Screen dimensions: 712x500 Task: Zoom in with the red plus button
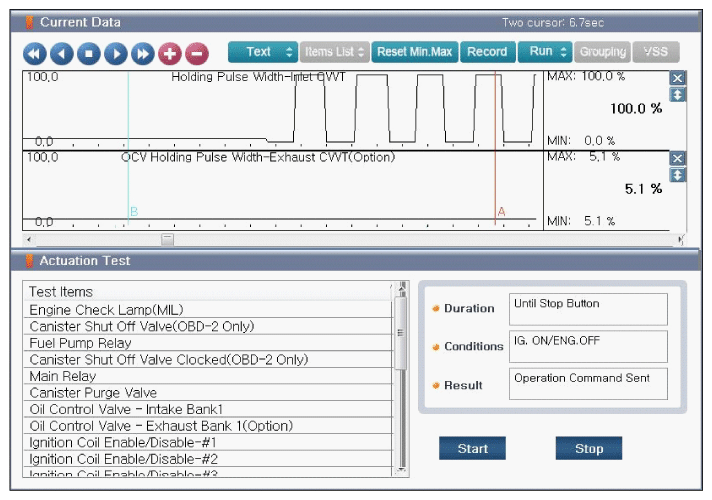tap(170, 54)
